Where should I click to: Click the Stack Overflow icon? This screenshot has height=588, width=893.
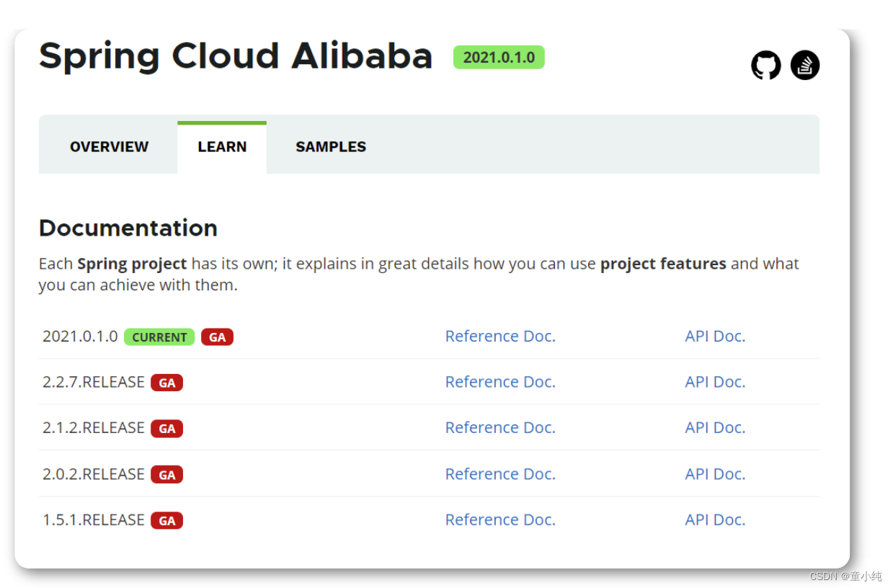point(805,66)
